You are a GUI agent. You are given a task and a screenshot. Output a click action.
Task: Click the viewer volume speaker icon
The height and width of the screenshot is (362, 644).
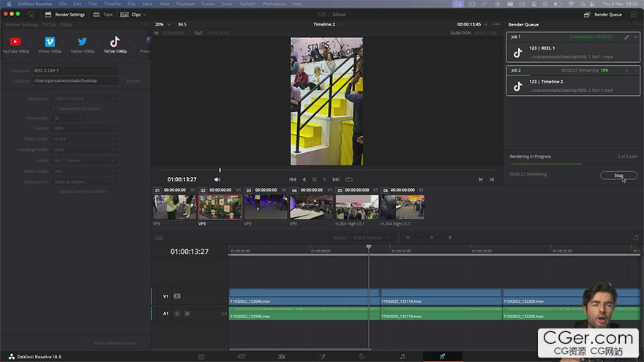(x=217, y=179)
